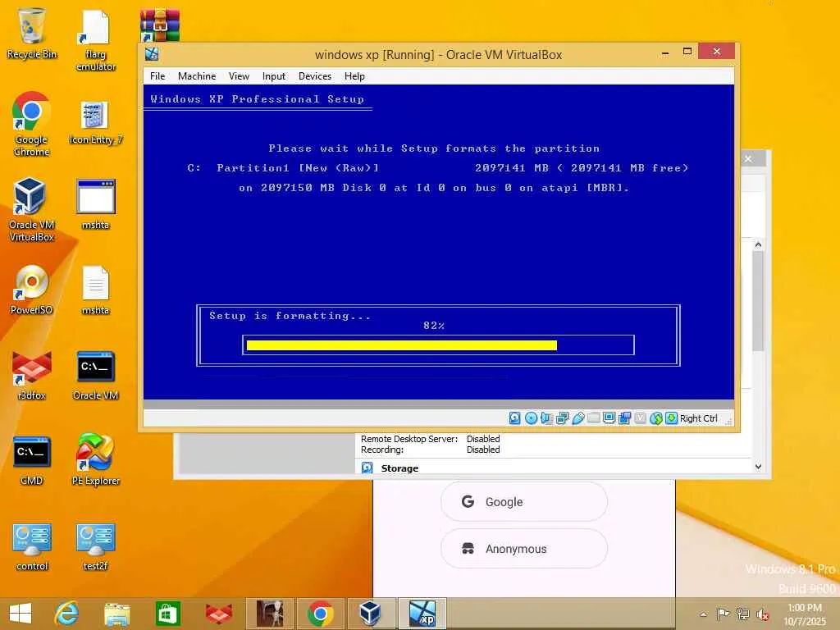The width and height of the screenshot is (840, 630).
Task: Switch to the Chrome taskbar button
Action: point(321,614)
